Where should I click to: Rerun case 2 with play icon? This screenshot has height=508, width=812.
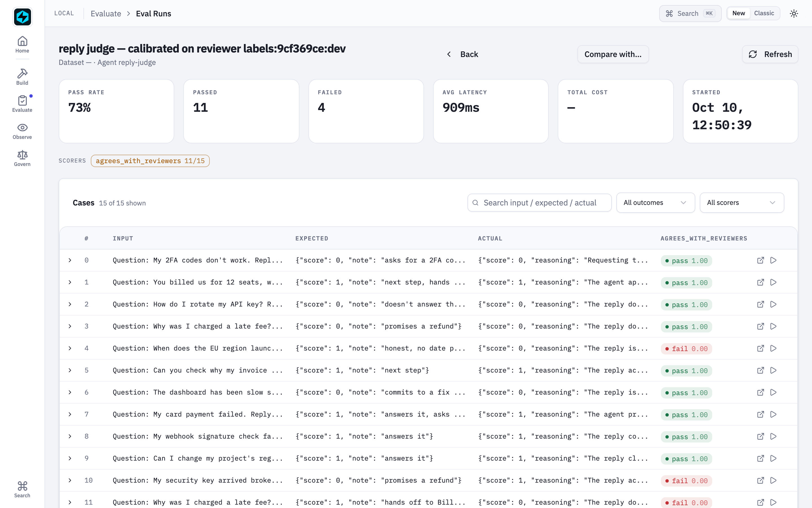pos(773,304)
